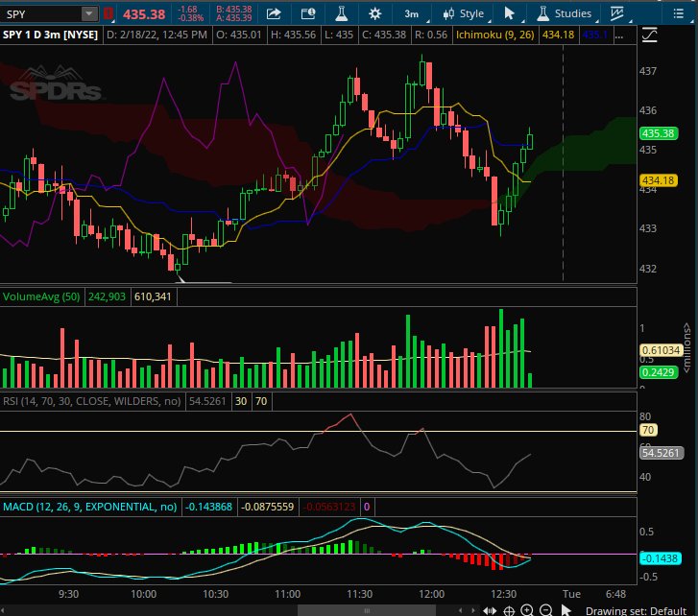Open the chart alerts clock icon

pos(308,13)
